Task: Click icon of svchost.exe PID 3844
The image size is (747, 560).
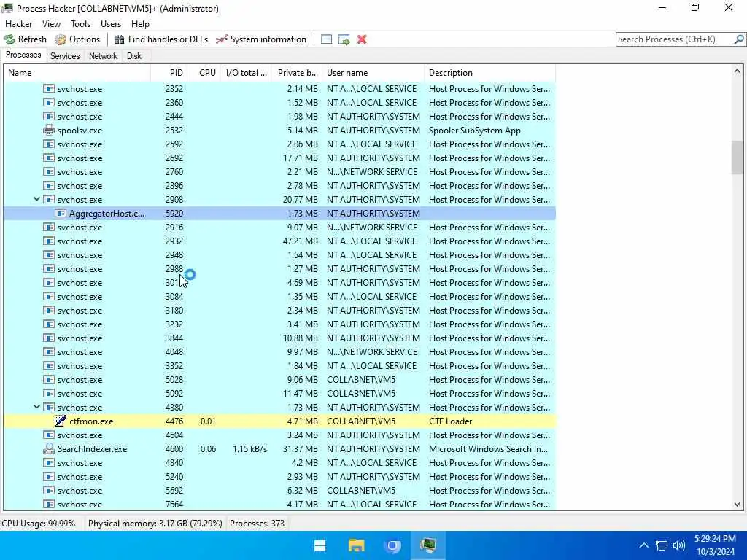Action: click(49, 338)
